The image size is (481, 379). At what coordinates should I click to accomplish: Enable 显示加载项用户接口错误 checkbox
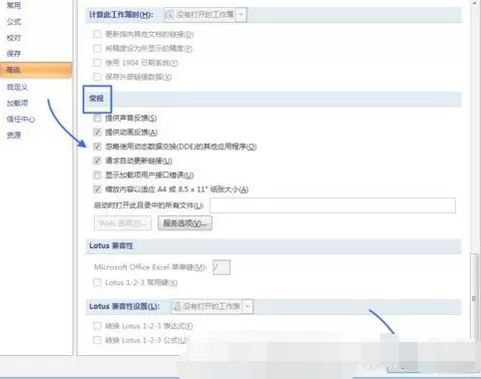point(97,175)
